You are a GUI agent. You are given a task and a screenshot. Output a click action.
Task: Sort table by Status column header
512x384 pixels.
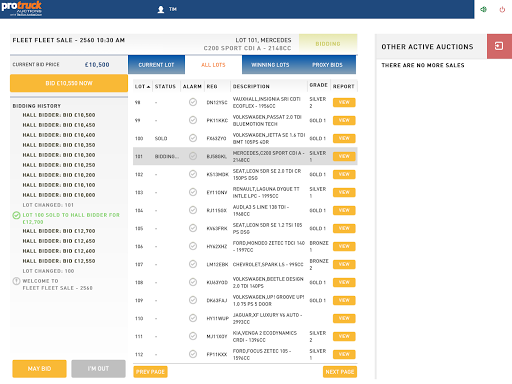[165, 86]
